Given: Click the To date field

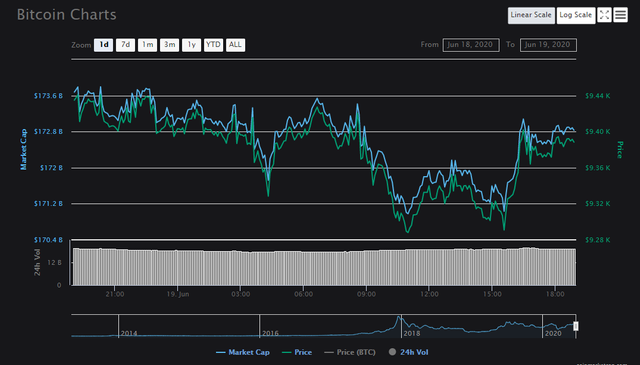Looking at the screenshot, I should click(548, 45).
